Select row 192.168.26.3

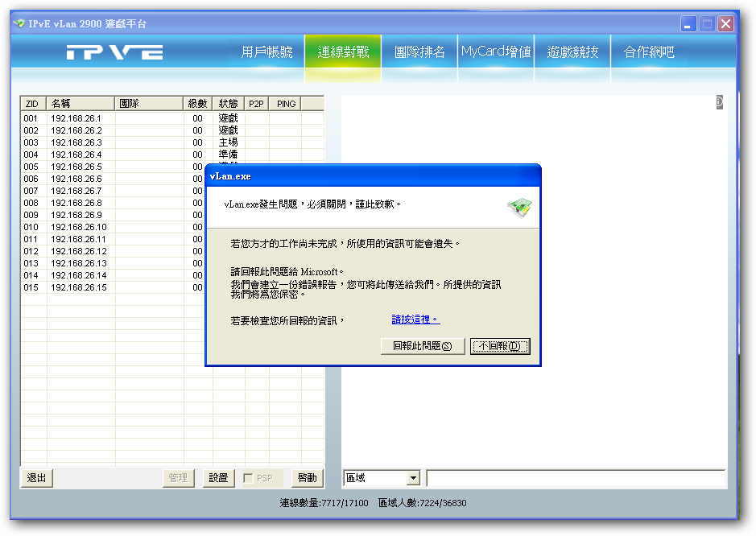point(172,142)
